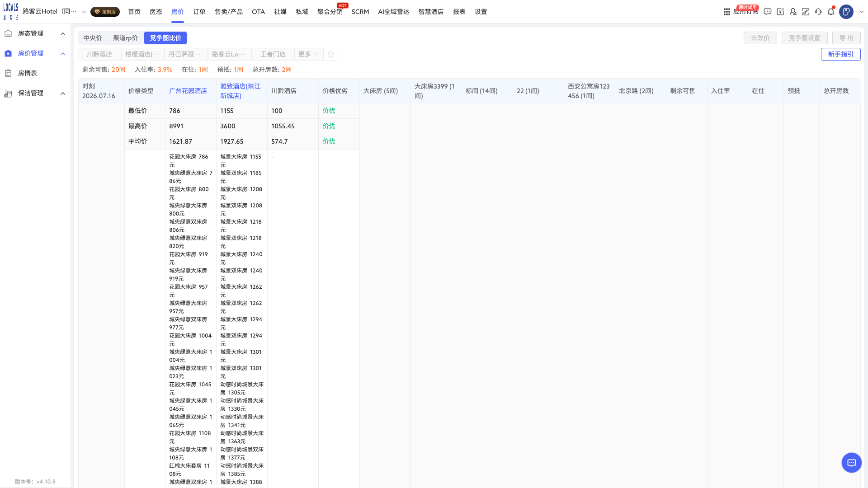
Task: Select the 川黔酒店 hotel tab
Action: coord(99,54)
